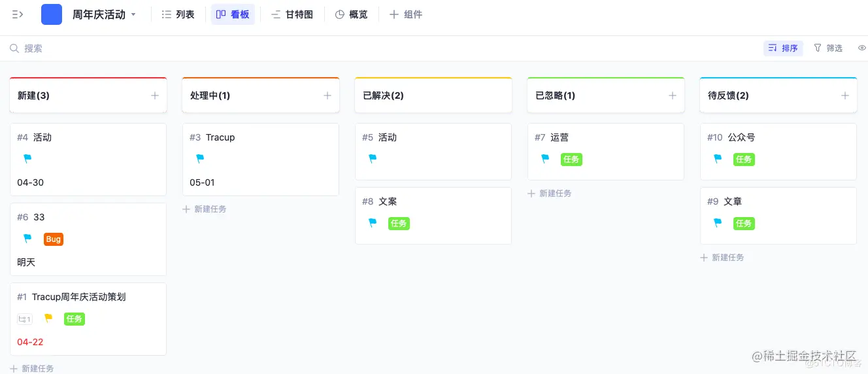Click the subtask count icon on card #1
868x374 pixels.
(x=24, y=319)
